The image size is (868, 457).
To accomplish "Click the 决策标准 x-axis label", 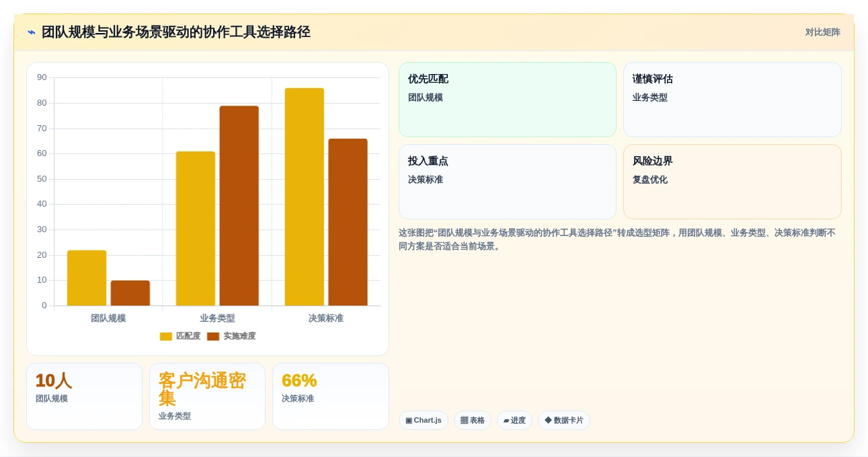I will 326,318.
